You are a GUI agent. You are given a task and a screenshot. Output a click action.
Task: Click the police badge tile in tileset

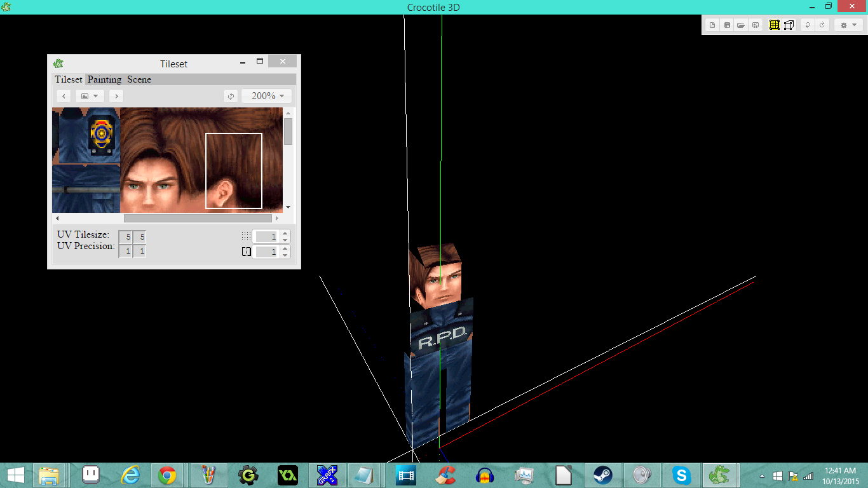point(102,133)
